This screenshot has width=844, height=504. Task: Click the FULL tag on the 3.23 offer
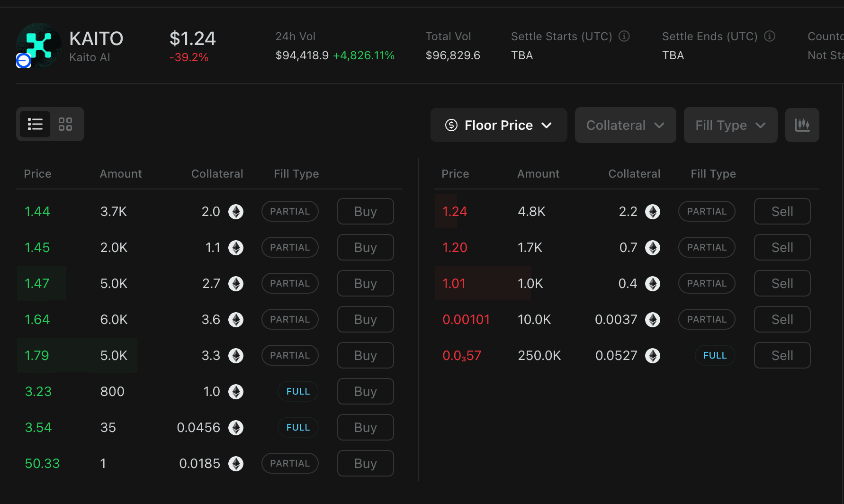pos(298,392)
